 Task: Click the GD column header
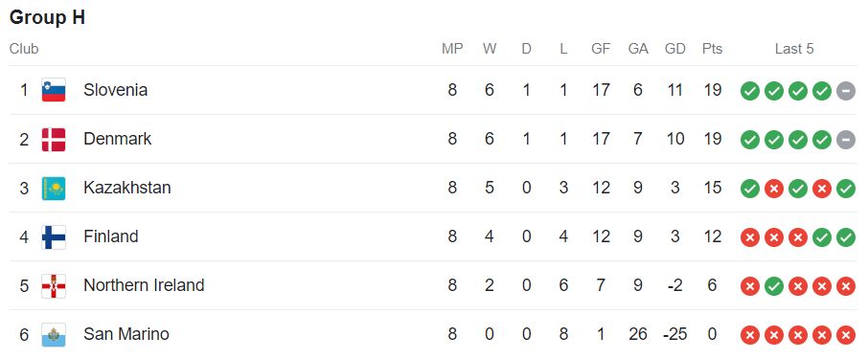[674, 49]
